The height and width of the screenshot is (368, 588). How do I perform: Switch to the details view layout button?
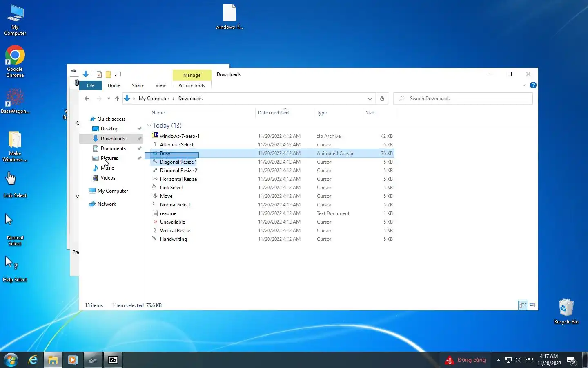523,305
